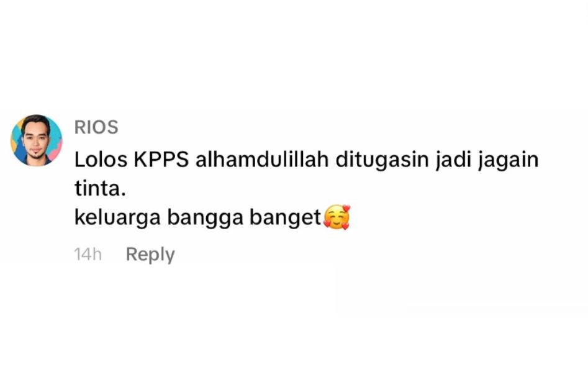Click the word jagain ending the first line
This screenshot has width=588, height=390.
tap(508, 161)
